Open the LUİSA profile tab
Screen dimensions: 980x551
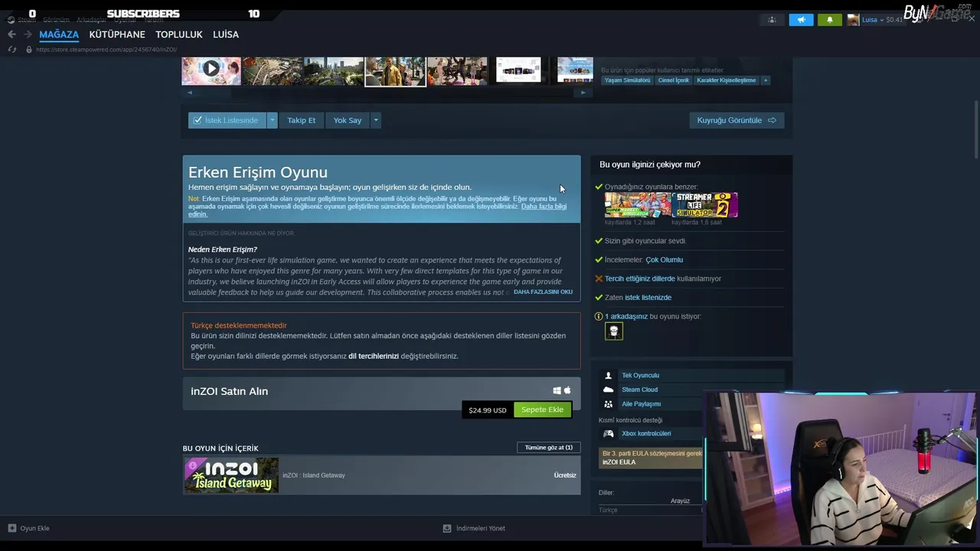[x=226, y=34]
